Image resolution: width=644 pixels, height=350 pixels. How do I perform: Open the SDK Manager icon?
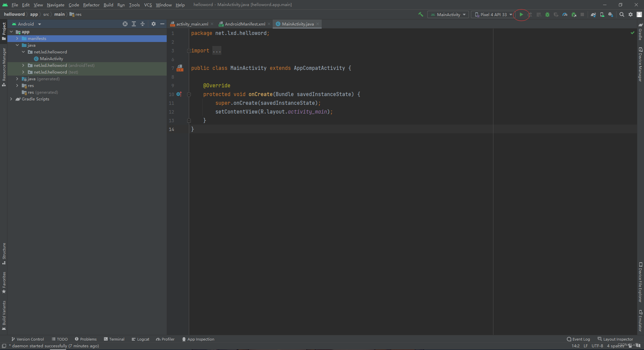[x=611, y=14]
